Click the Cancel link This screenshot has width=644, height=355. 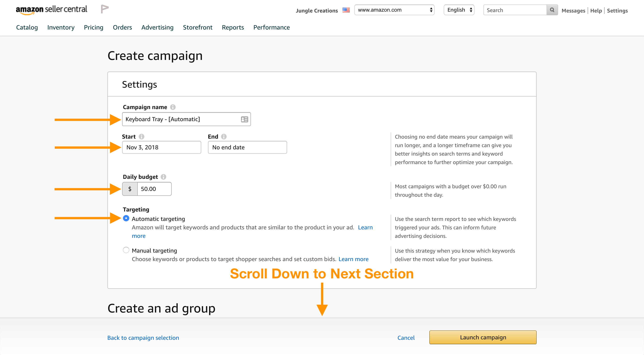click(x=406, y=338)
